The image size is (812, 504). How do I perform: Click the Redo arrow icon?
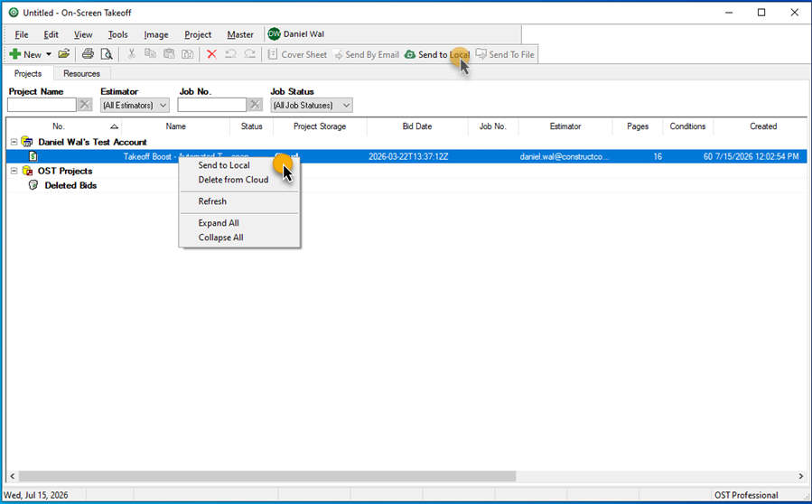point(249,54)
